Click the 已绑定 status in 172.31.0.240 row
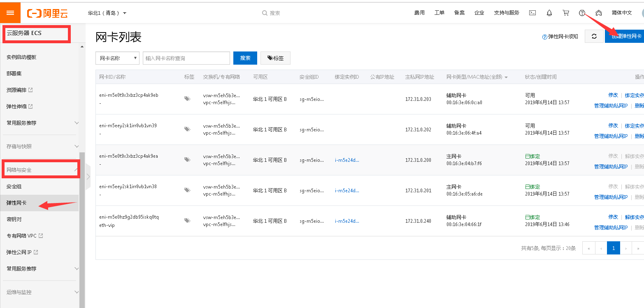 tap(532, 217)
